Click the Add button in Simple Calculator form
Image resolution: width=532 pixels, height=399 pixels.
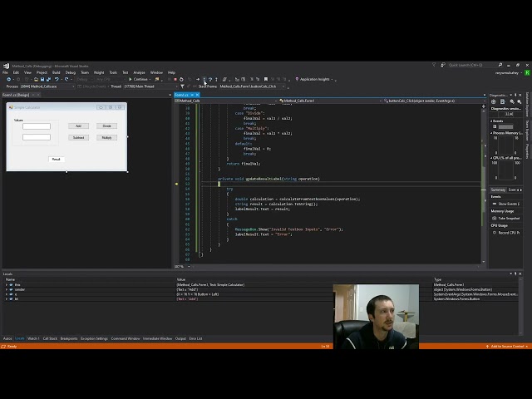[x=78, y=126]
